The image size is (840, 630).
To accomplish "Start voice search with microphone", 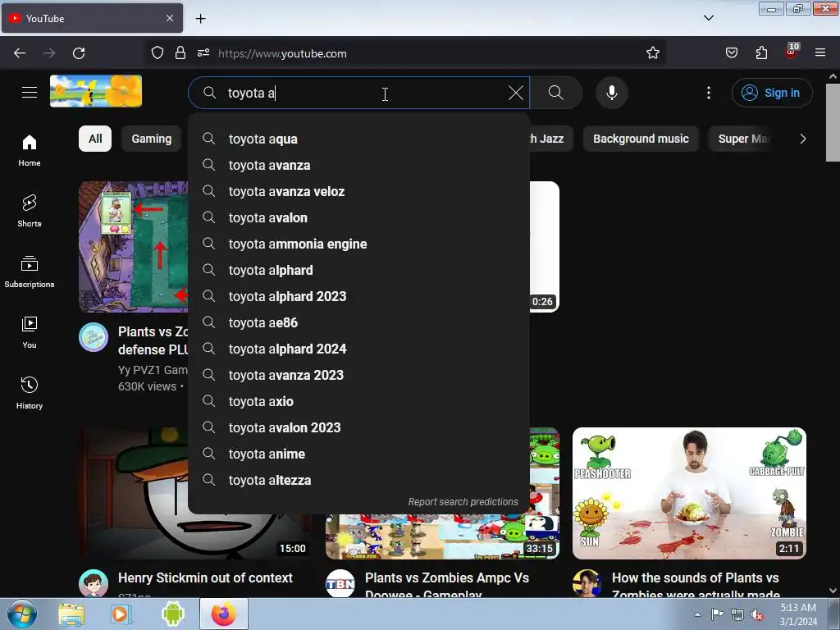I will pos(611,93).
